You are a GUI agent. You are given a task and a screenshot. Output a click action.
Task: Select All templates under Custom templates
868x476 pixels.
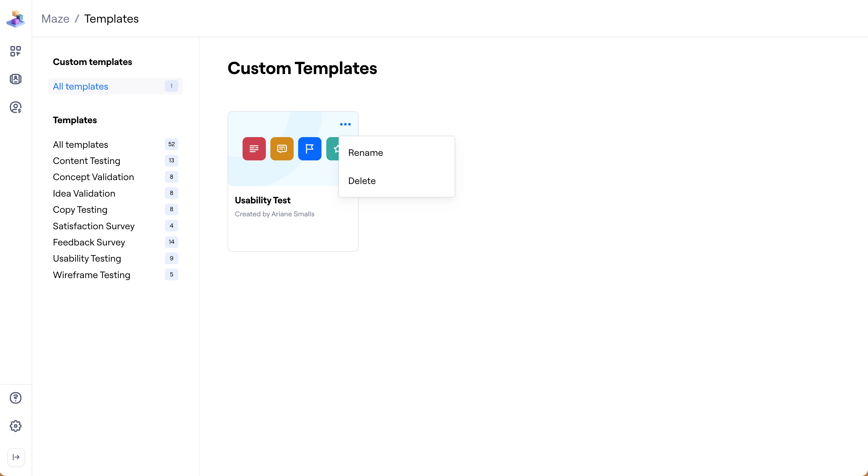(x=80, y=86)
